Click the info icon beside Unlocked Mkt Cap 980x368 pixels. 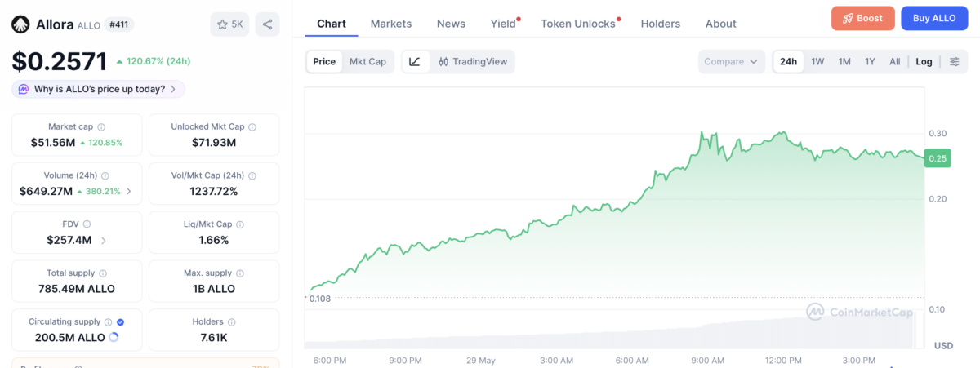point(252,127)
